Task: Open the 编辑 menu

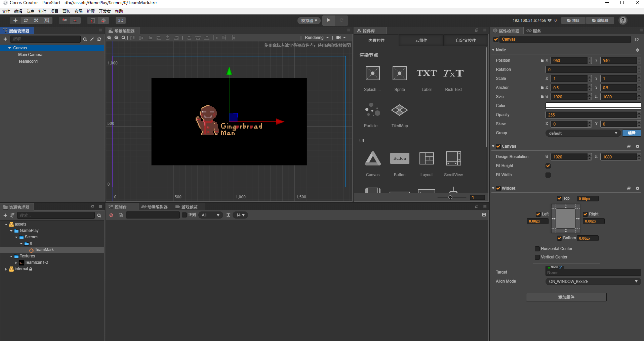Action: point(18,11)
